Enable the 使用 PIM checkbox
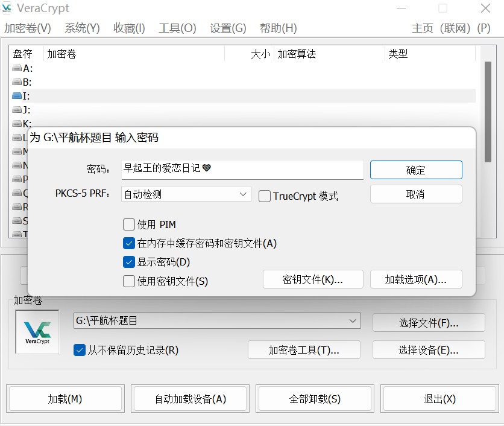 pyautogui.click(x=129, y=224)
